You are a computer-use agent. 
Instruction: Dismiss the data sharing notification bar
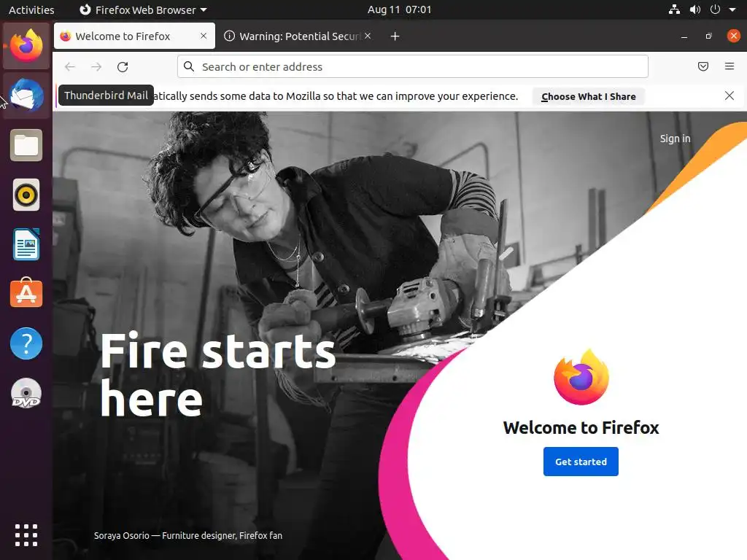[729, 96]
